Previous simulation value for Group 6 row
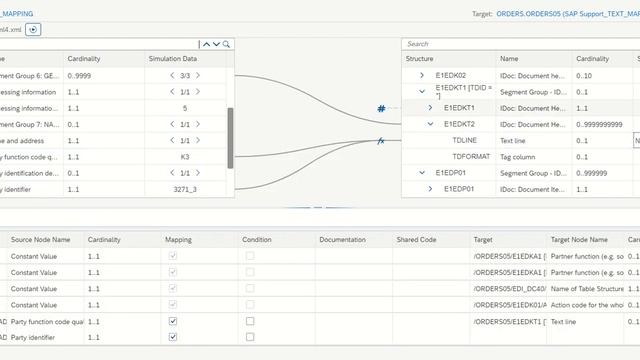 click(x=172, y=76)
